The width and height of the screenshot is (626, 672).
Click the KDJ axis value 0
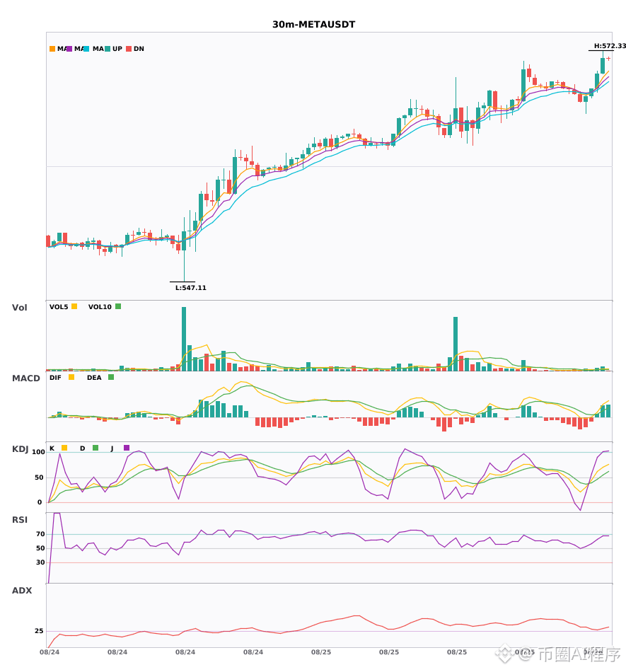pos(40,502)
